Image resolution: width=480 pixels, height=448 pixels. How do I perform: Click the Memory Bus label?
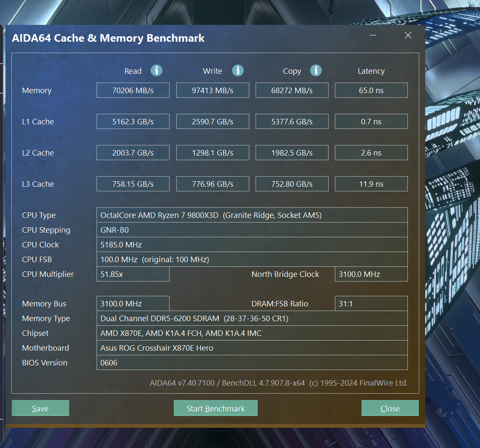(x=44, y=304)
